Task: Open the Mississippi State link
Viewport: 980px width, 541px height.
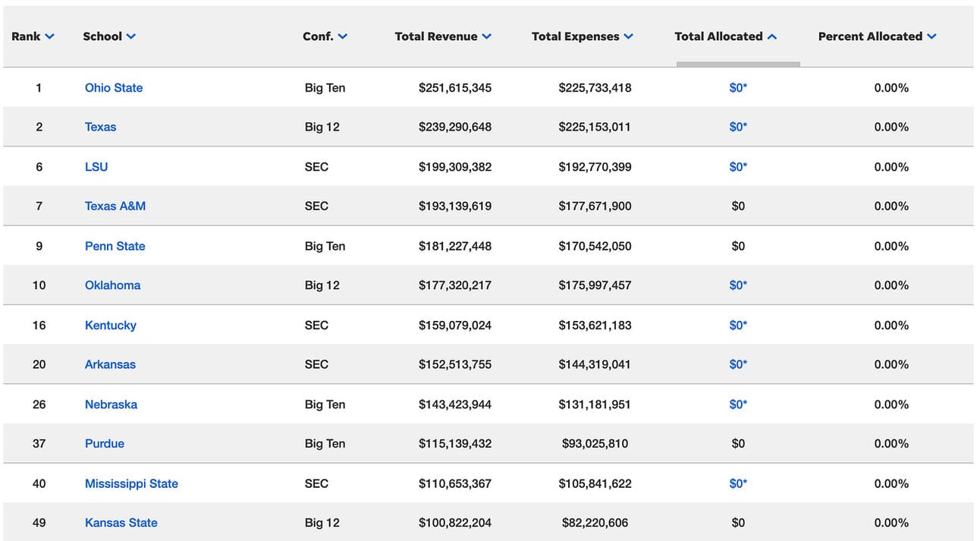Action: (131, 484)
